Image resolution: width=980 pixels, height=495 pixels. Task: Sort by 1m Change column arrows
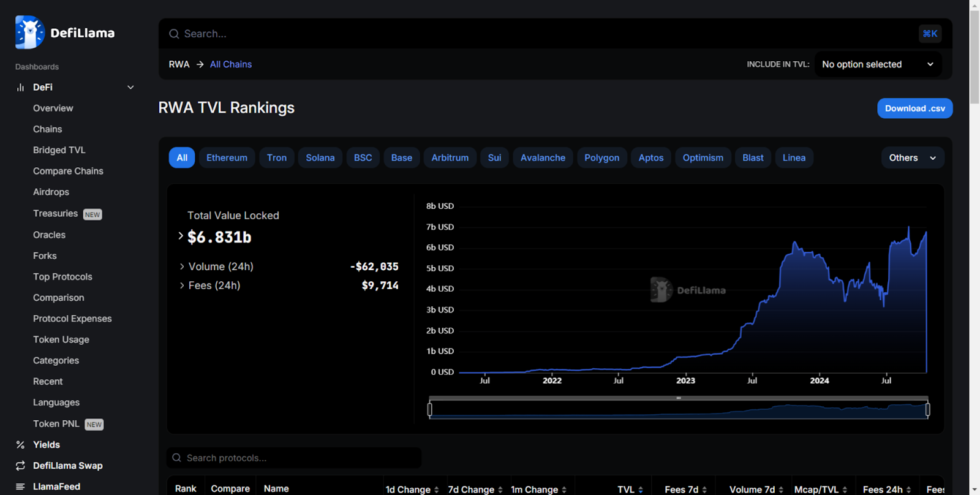point(563,489)
